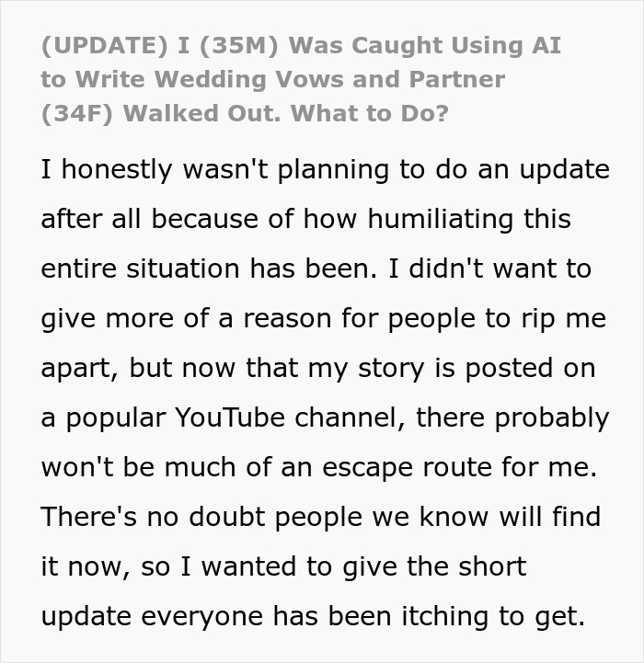This screenshot has width=644, height=663.
Task: Click the post title starting with "(UPDATE)"
Action: point(300,79)
